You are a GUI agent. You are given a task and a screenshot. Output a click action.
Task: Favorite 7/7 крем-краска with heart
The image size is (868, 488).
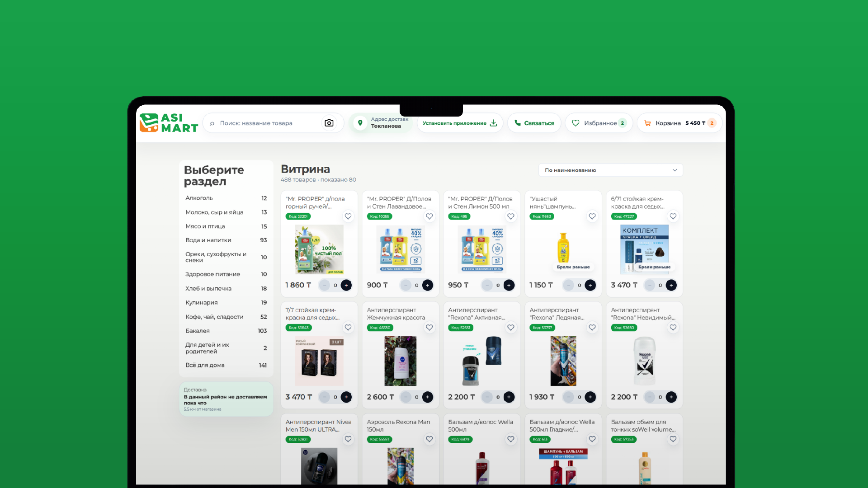348,328
